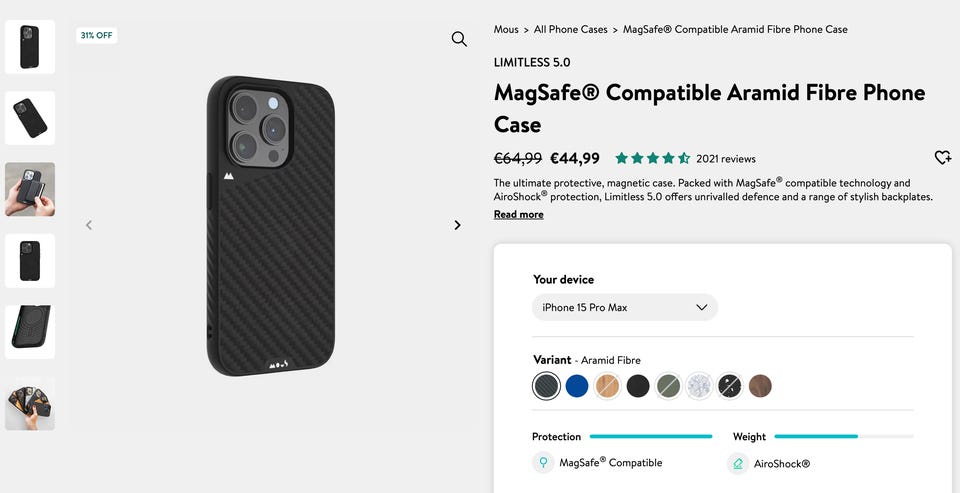Select the Aramid Fibre variant swatch
This screenshot has height=493, width=960.
[546, 386]
